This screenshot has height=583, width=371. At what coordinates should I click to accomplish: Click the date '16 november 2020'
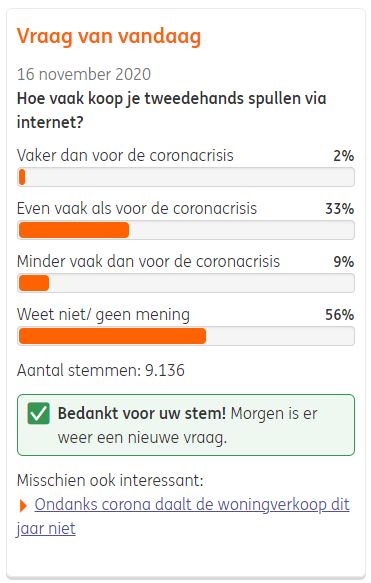pyautogui.click(x=84, y=74)
